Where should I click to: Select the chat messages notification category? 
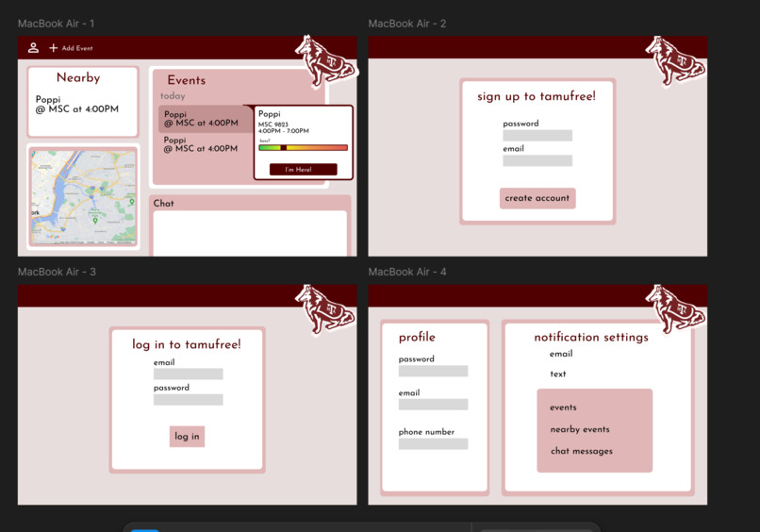[x=582, y=451]
